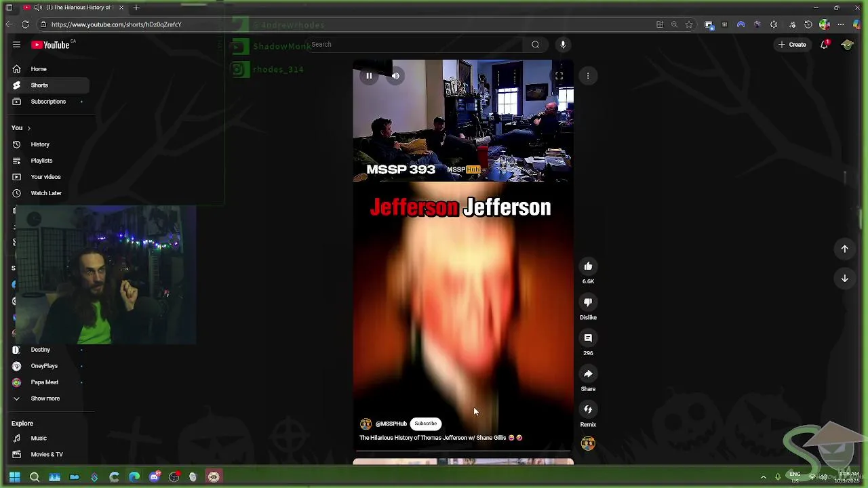The width and height of the screenshot is (868, 488).
Task: Like the Short (6.6K)
Action: pos(588,266)
